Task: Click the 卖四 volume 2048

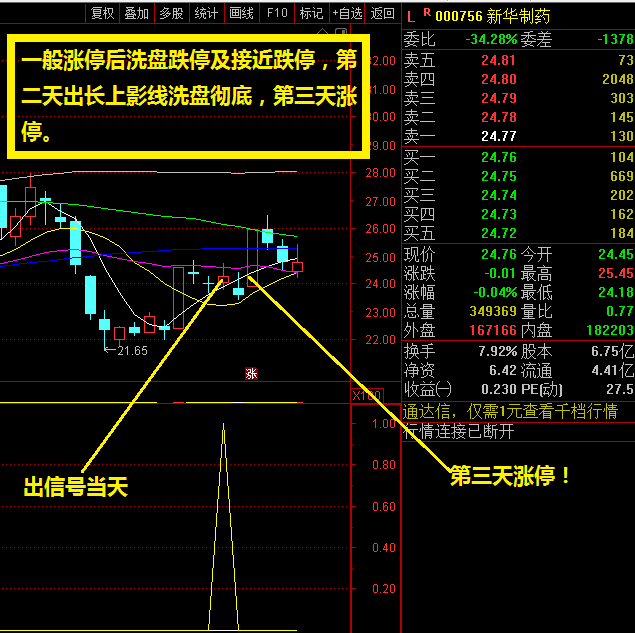Action: tap(618, 79)
